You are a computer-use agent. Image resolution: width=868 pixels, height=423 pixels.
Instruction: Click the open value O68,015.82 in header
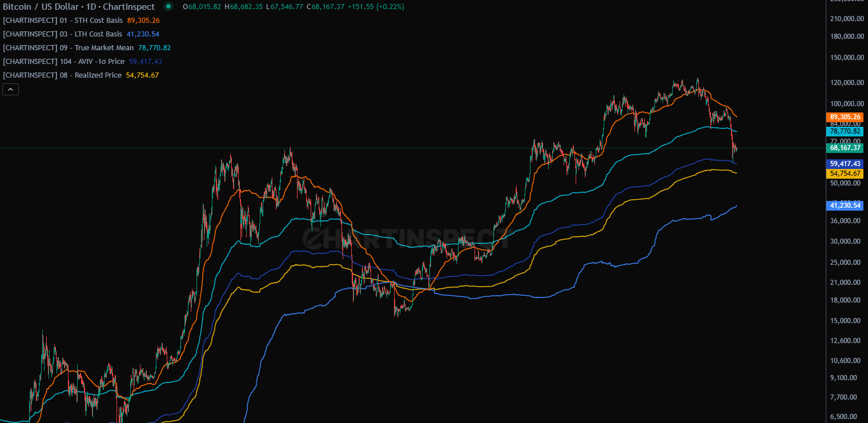(202, 7)
